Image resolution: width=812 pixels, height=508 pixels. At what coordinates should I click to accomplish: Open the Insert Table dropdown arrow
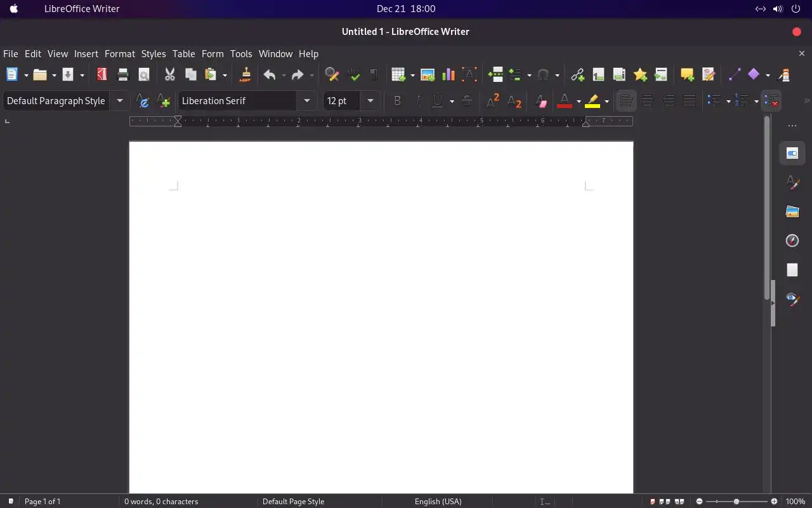pyautogui.click(x=412, y=75)
